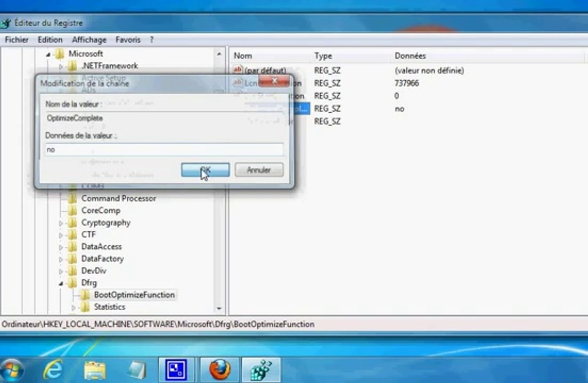Select the (par défaut) value entry
This screenshot has height=383, width=588.
point(265,70)
